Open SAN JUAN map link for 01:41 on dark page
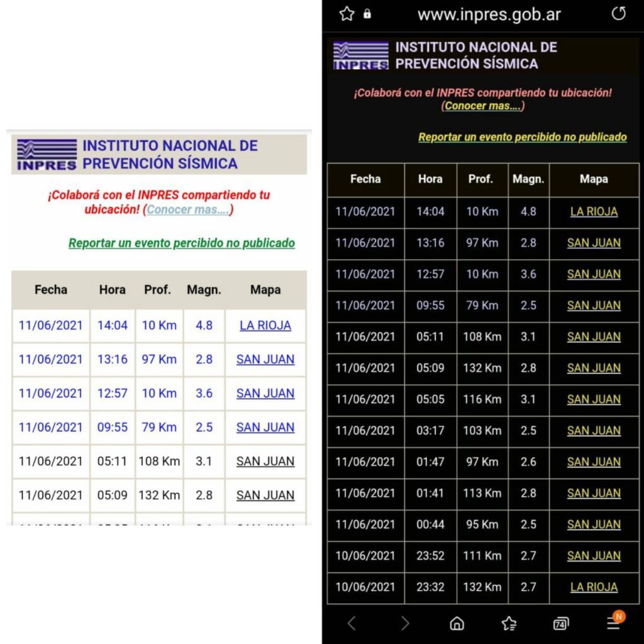Viewport: 644px width, 644px height. 594,493
